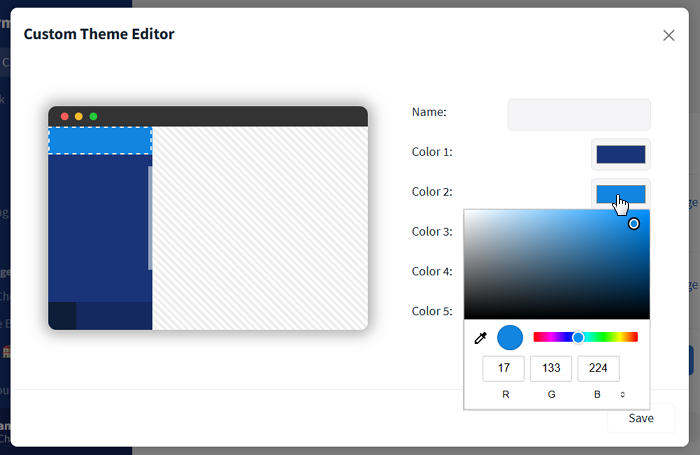Click the preview sidebar scrollbar
The height and width of the screenshot is (455, 700).
[x=150, y=218]
